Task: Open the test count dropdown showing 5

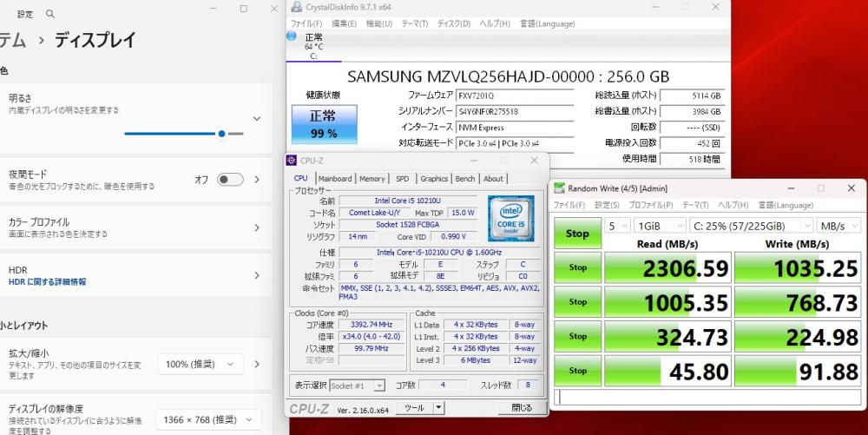Action: pyautogui.click(x=618, y=226)
